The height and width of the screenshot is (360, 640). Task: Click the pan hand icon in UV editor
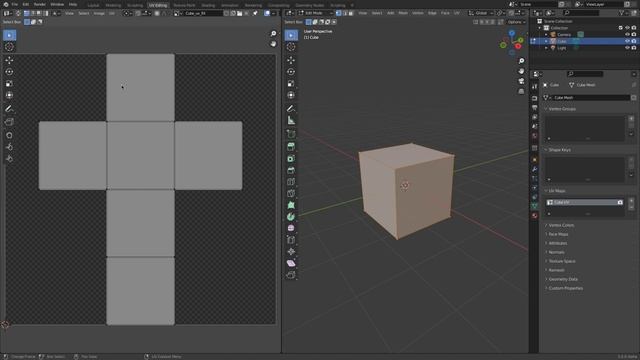click(x=273, y=44)
